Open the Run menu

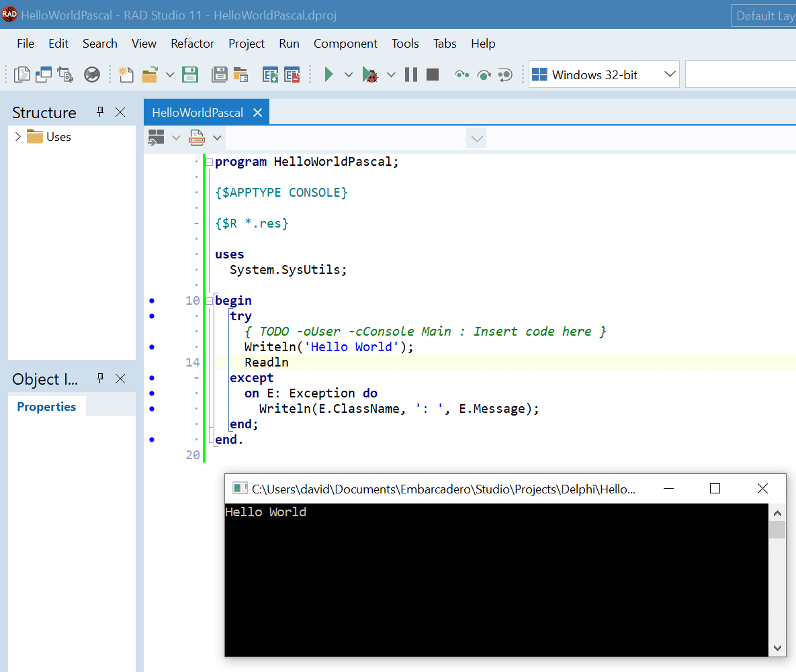tap(289, 44)
